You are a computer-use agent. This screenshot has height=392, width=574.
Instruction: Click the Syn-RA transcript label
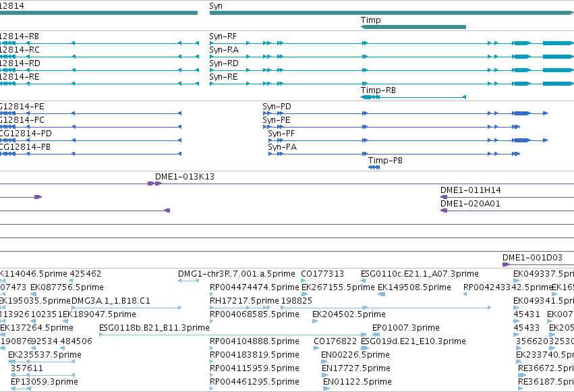coord(224,50)
